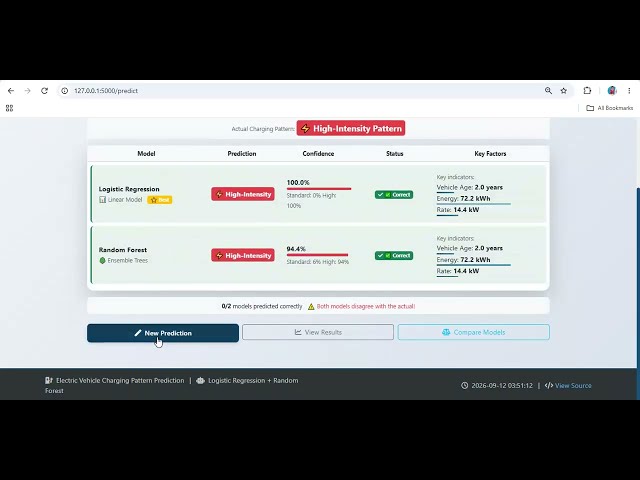Bookmark this page with the star icon
The image size is (640, 480).
coord(564,91)
